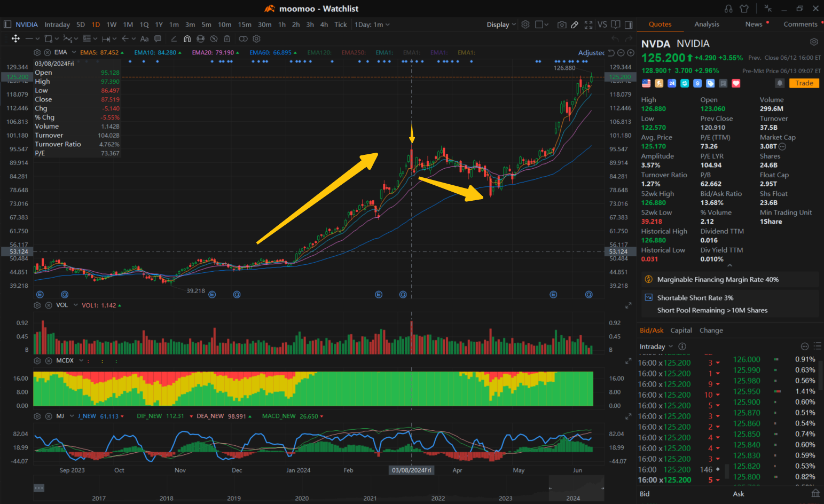This screenshot has width=824, height=504.
Task: Select the Capital tab
Action: point(681,330)
